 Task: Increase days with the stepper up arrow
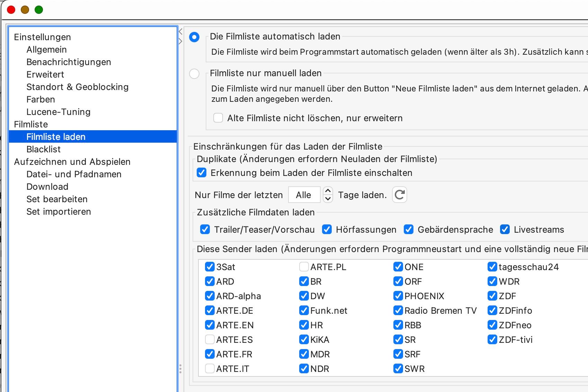coord(328,191)
